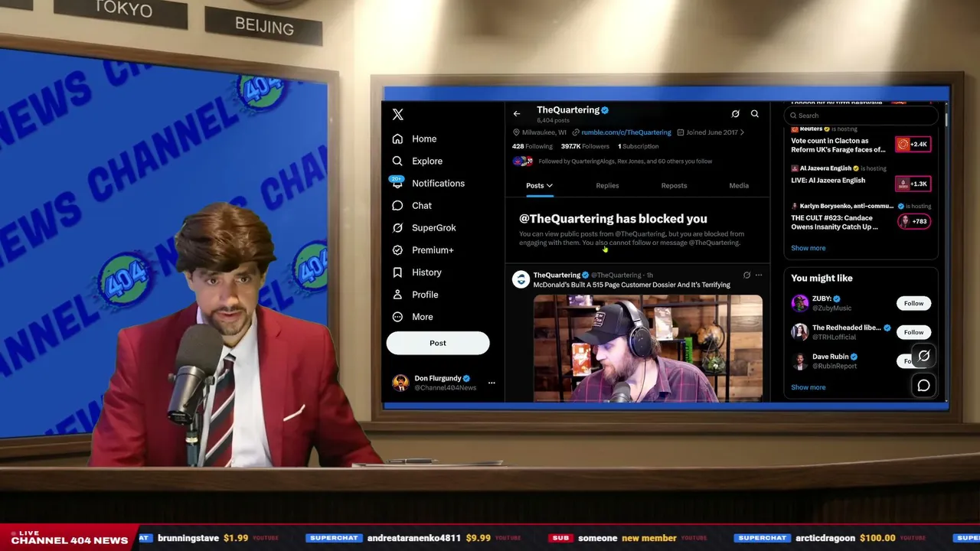
Task: Click the @ZubyMusic handle
Action: [x=831, y=308]
